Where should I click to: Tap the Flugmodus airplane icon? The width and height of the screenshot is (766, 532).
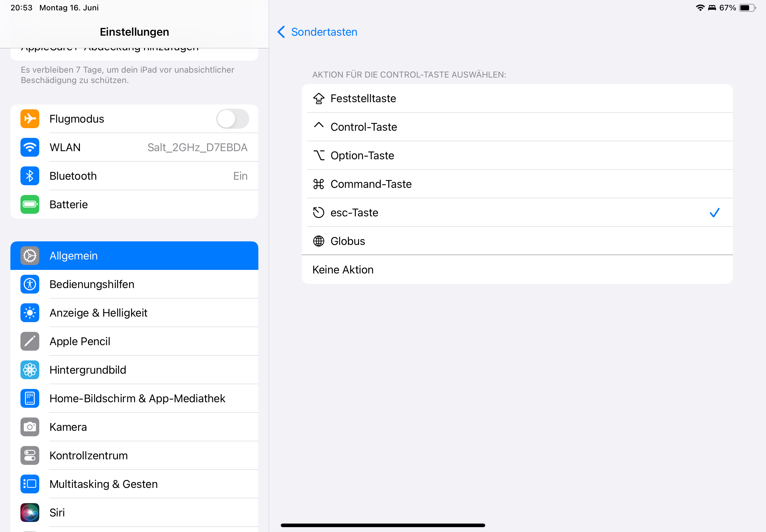30,119
